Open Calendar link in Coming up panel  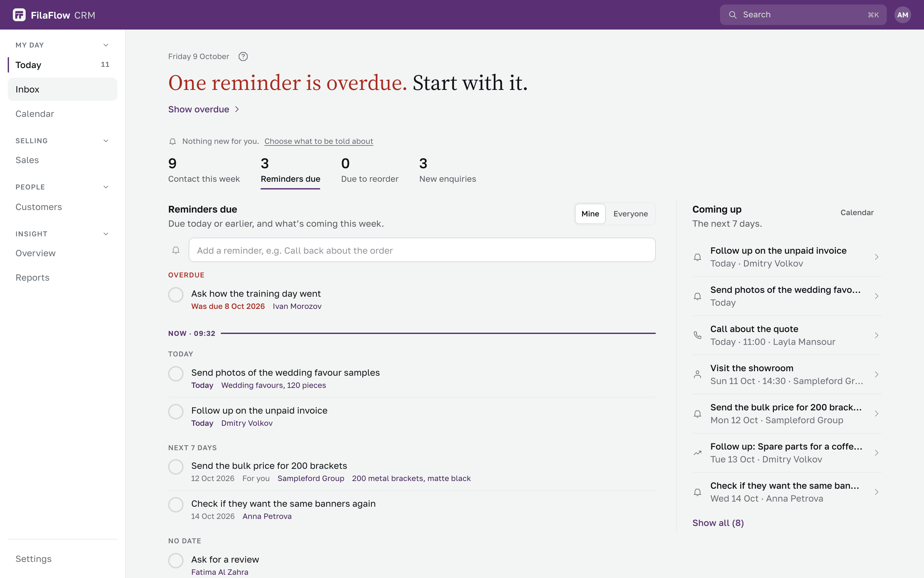(x=857, y=213)
